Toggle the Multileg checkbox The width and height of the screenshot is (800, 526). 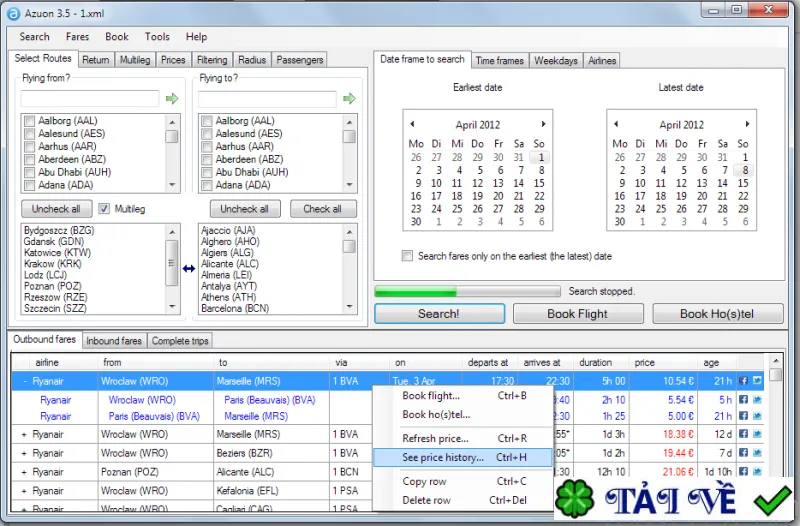tap(104, 209)
